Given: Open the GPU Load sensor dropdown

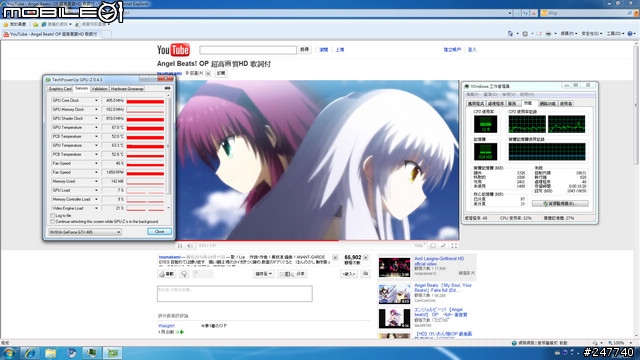Looking at the screenshot, I should pos(96,190).
